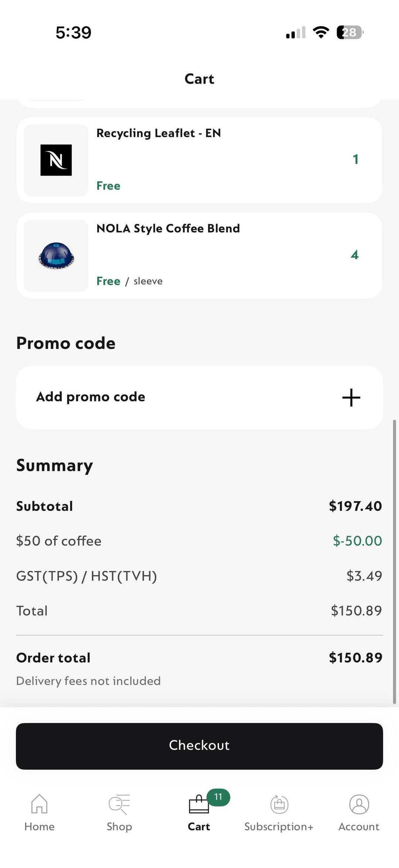Open Subscription+ bag icon

[x=279, y=804]
